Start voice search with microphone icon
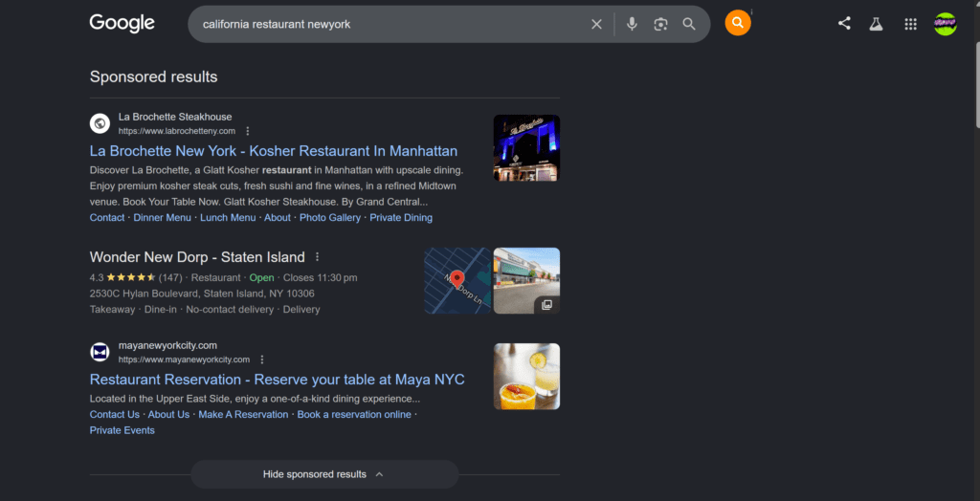The height and width of the screenshot is (501, 980). click(632, 24)
